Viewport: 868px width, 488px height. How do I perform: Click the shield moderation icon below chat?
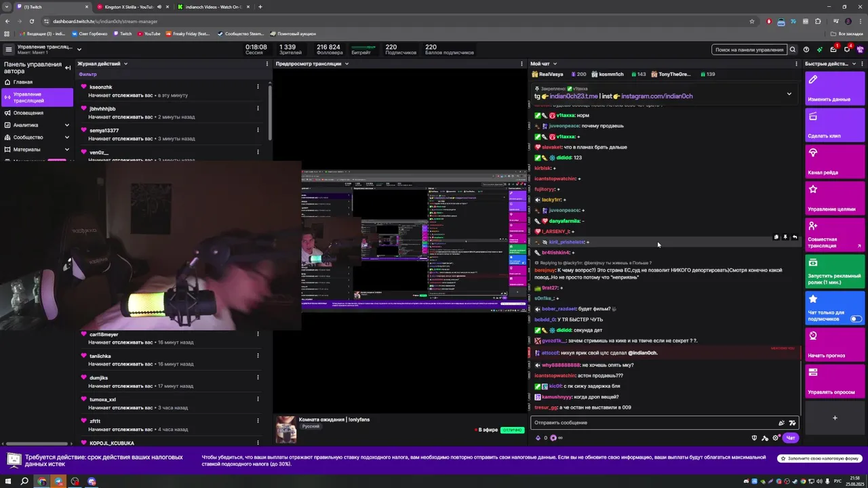(x=754, y=438)
